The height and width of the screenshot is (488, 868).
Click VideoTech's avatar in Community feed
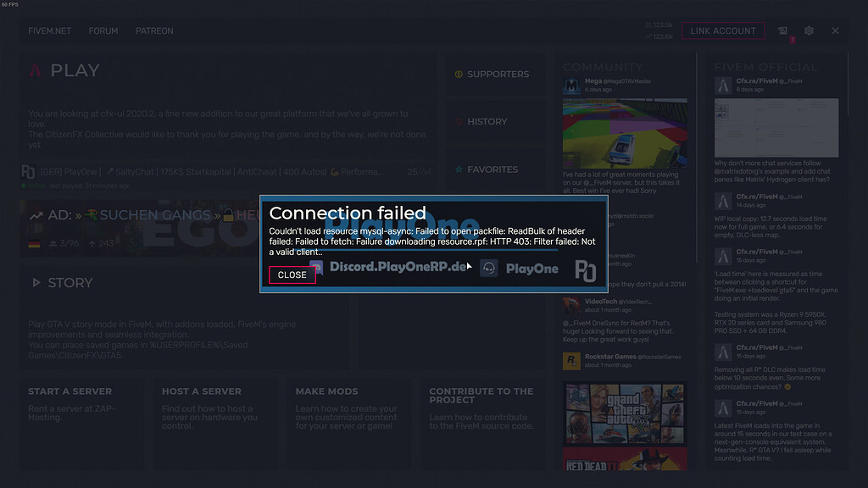pyautogui.click(x=572, y=306)
